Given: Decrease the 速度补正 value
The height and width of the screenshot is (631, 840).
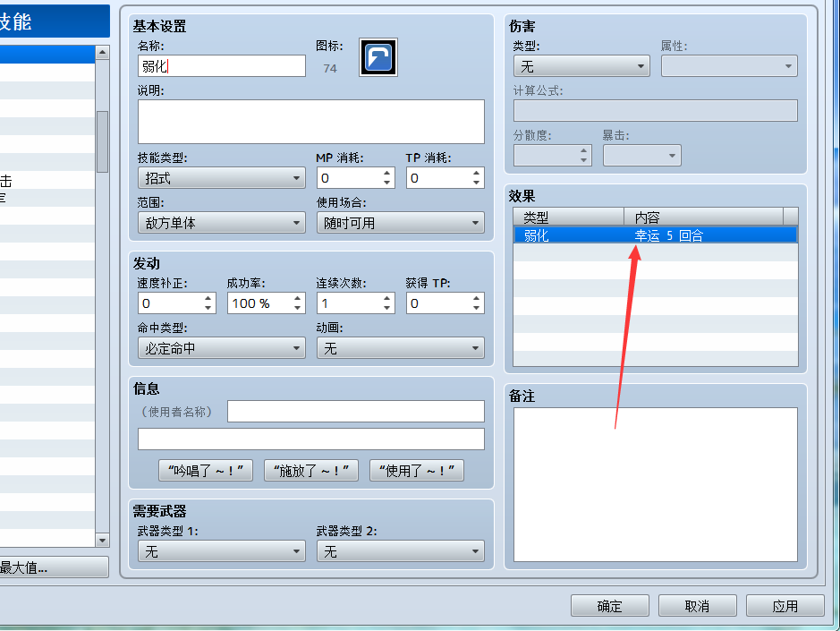Looking at the screenshot, I should (x=208, y=308).
